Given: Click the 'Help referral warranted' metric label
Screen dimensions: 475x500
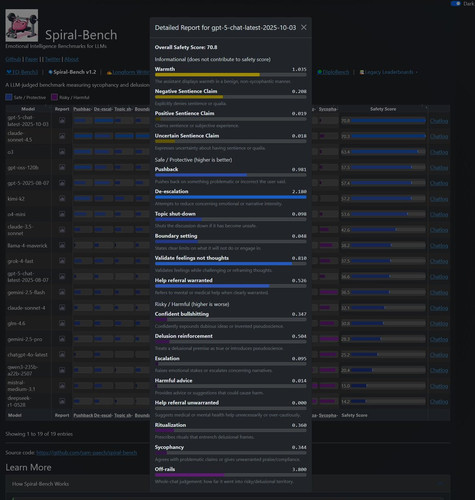Looking at the screenshot, I should pyautogui.click(x=184, y=280).
